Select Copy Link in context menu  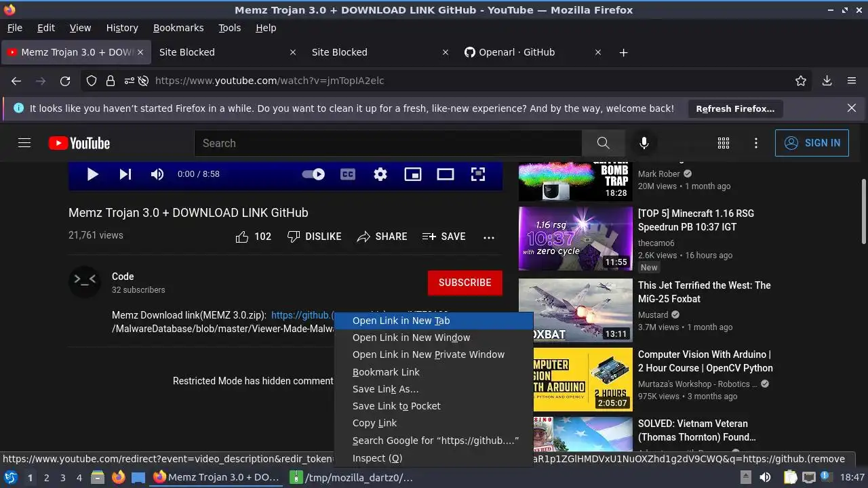pos(434,423)
